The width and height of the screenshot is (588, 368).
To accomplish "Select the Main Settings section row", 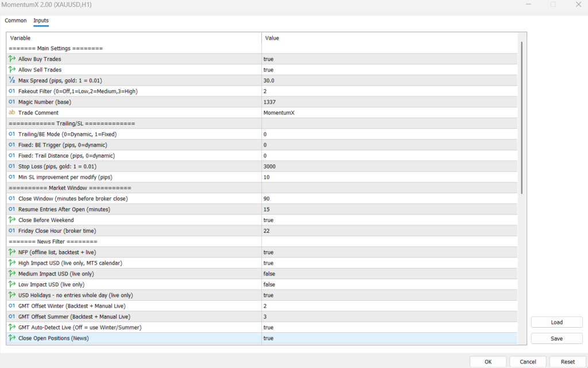I will [262, 48].
